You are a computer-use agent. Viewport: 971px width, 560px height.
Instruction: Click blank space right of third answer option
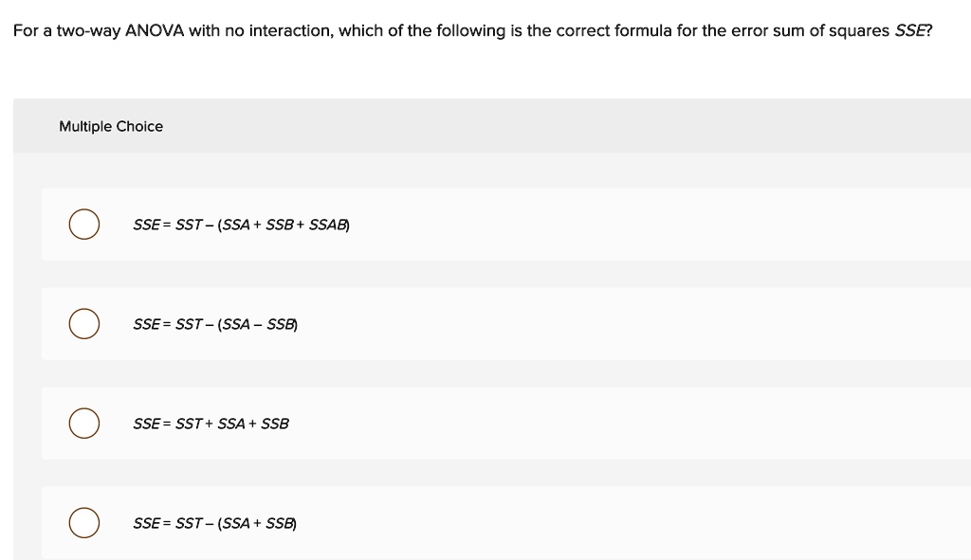(664, 424)
